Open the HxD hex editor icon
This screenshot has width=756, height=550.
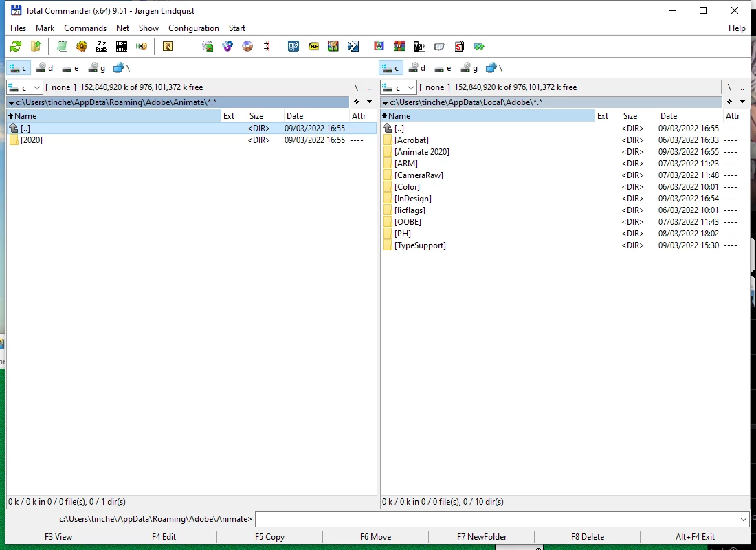click(x=142, y=46)
